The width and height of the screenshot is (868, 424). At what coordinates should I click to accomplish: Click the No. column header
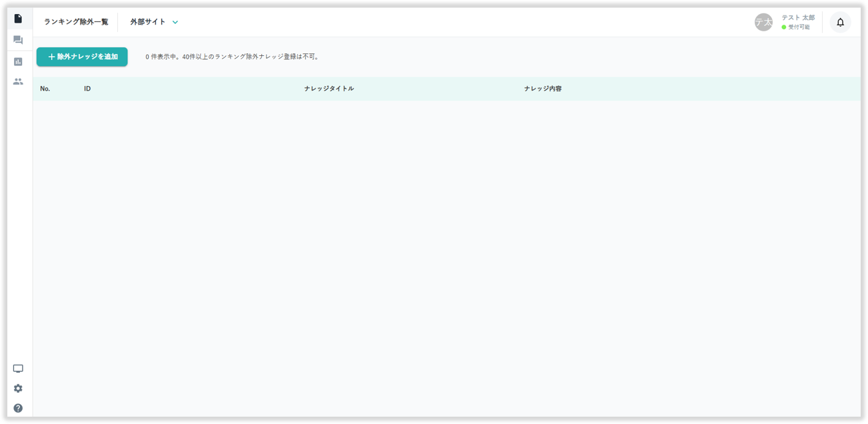click(45, 89)
